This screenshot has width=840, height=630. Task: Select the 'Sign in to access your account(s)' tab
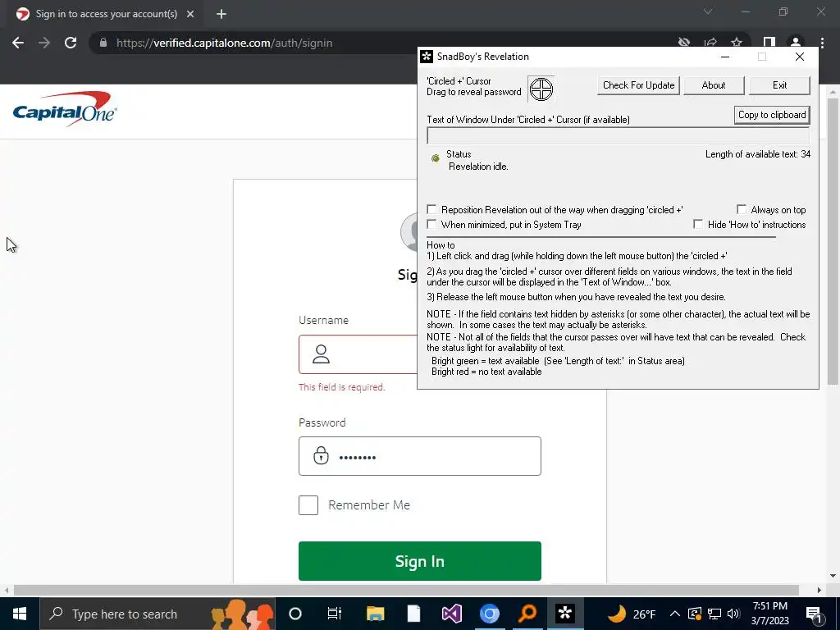pos(106,14)
